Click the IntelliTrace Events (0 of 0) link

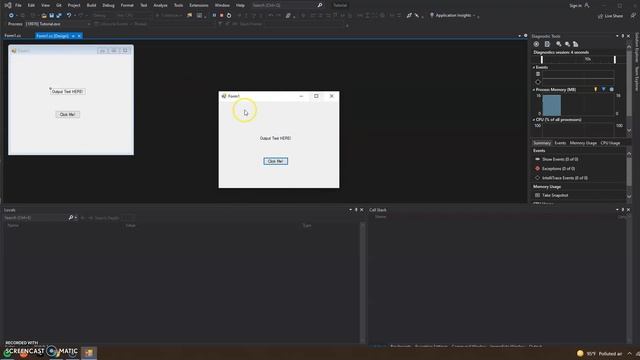point(565,178)
